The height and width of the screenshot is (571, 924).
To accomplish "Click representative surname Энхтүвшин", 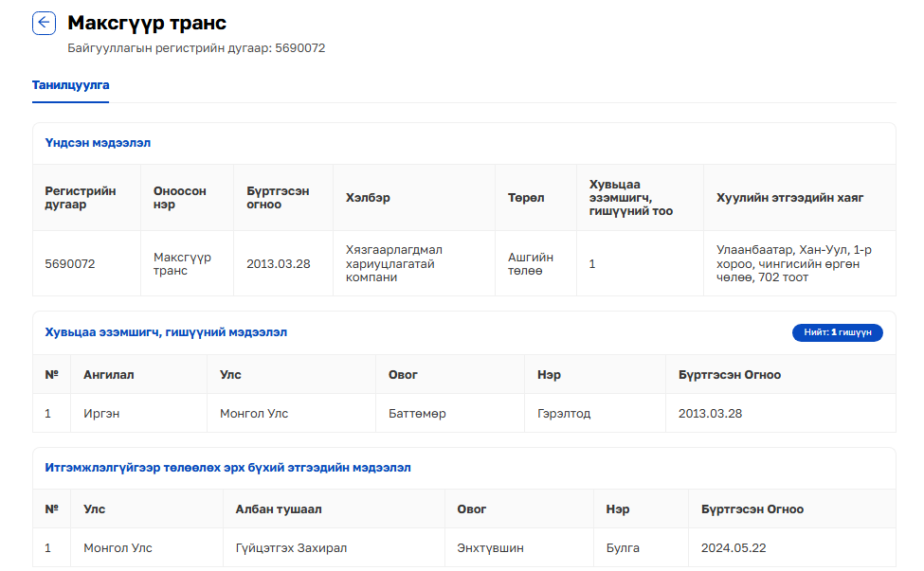I will (490, 548).
